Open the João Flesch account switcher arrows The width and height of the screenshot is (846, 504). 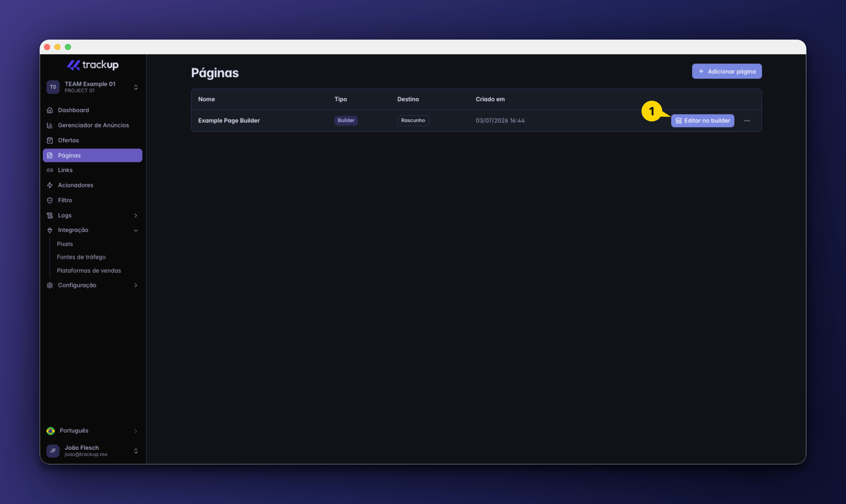coord(136,451)
